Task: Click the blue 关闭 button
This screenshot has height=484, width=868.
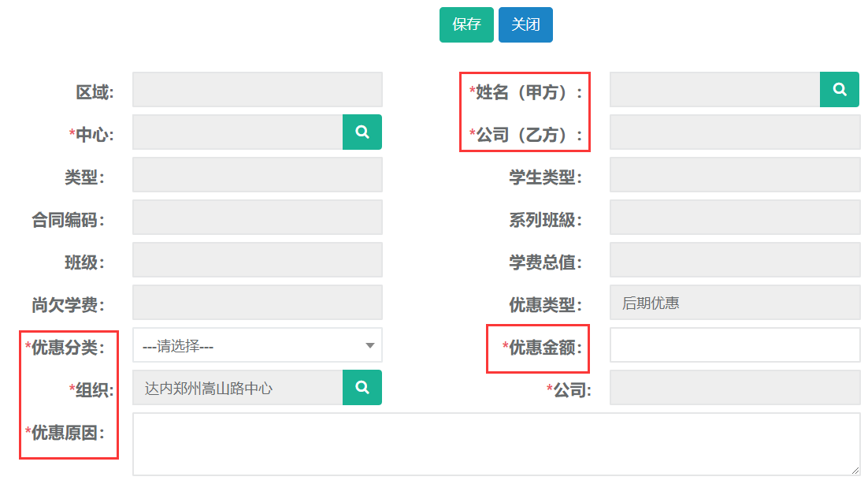Action: point(525,24)
